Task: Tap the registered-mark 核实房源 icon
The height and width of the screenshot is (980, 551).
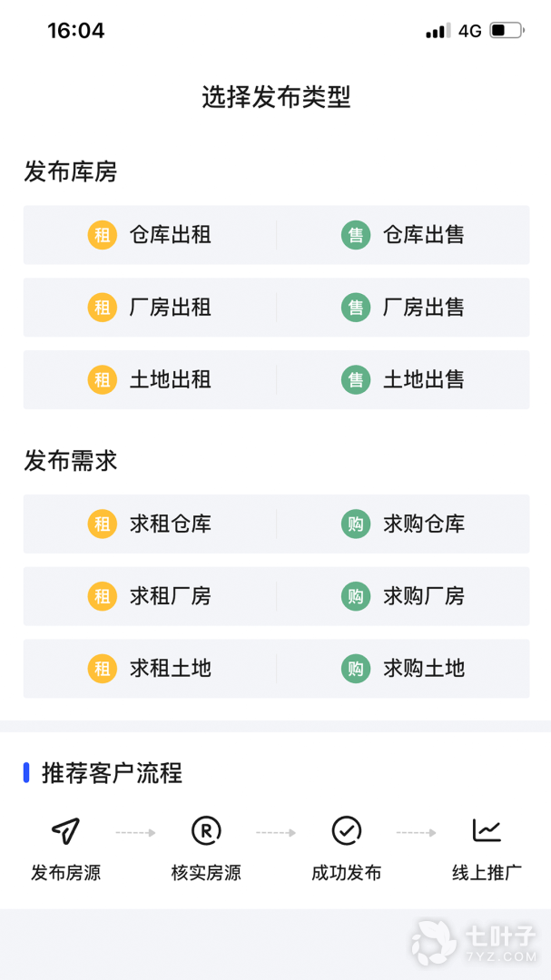Action: point(206,829)
